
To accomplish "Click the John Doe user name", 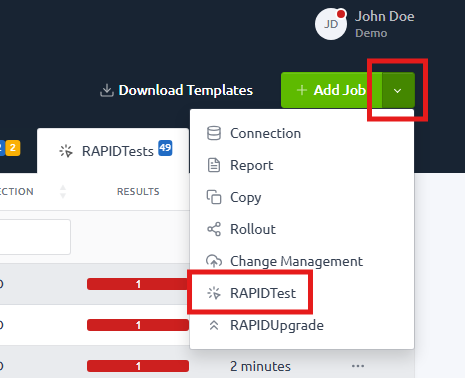I will pos(384,16).
